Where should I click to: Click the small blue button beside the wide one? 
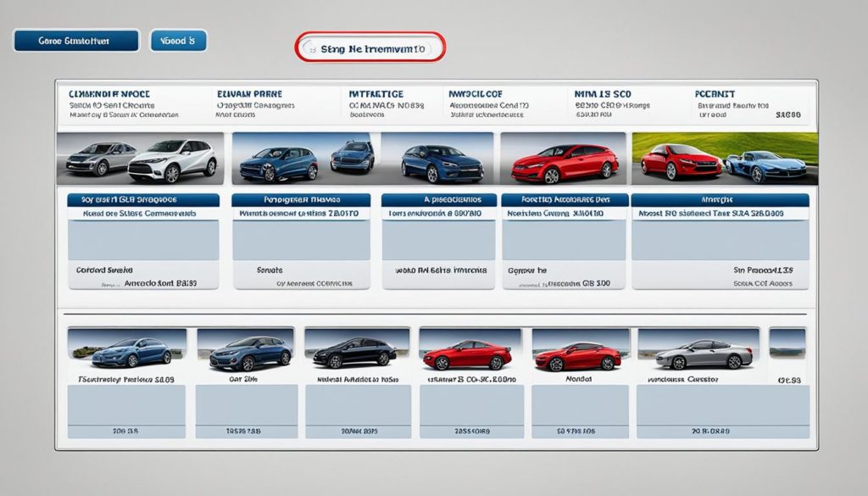178,40
